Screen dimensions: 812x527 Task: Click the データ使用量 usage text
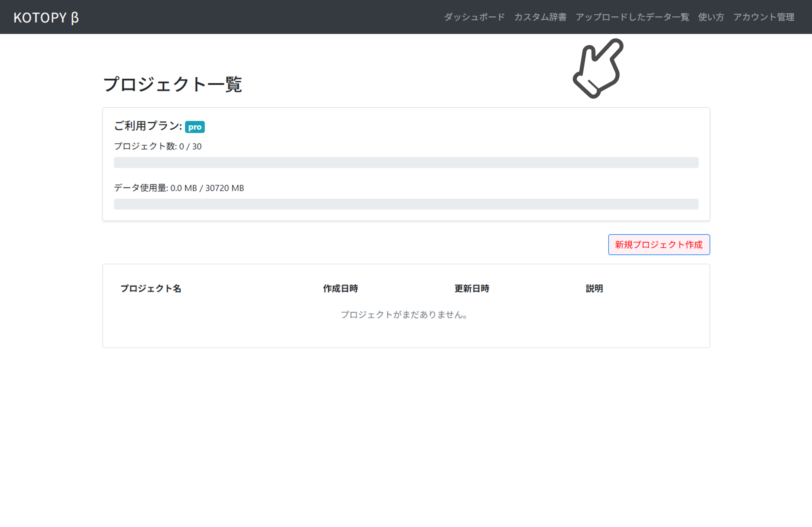tap(179, 188)
